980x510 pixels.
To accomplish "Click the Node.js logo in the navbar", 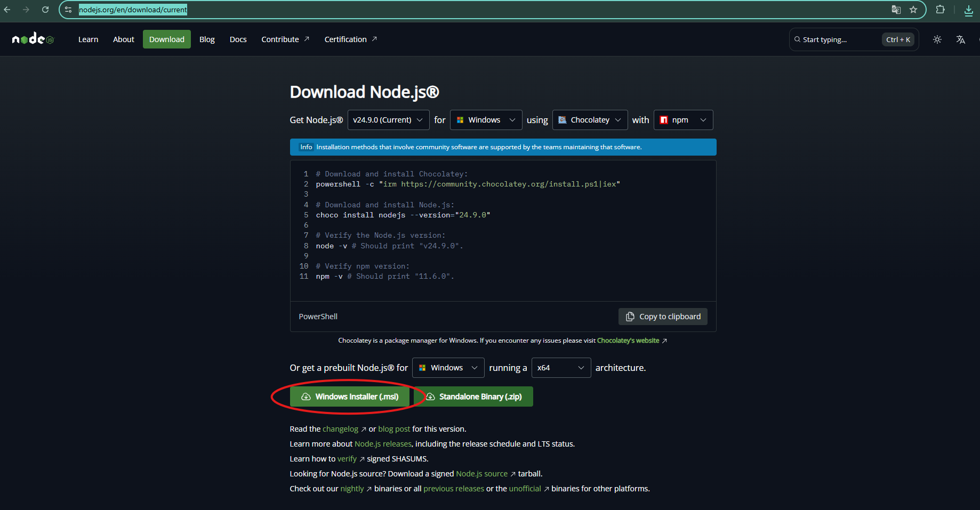I will (33, 39).
